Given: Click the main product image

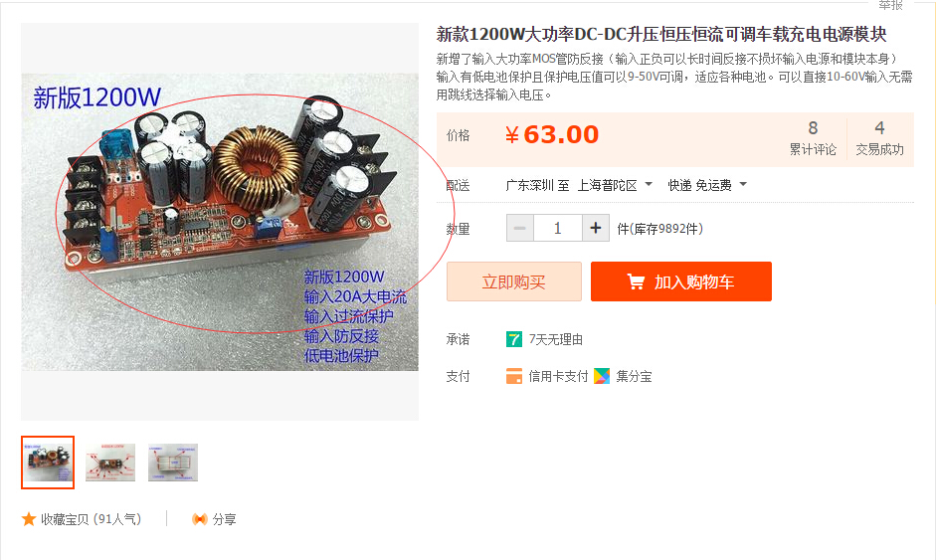Looking at the screenshot, I should [220, 222].
